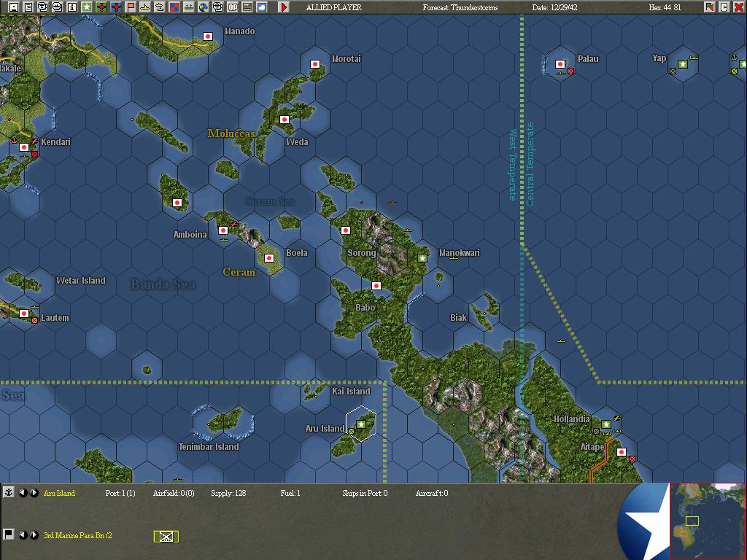Viewport: 747px width, 560px height.
Task: Open the Aru Island base name link
Action: coord(59,493)
